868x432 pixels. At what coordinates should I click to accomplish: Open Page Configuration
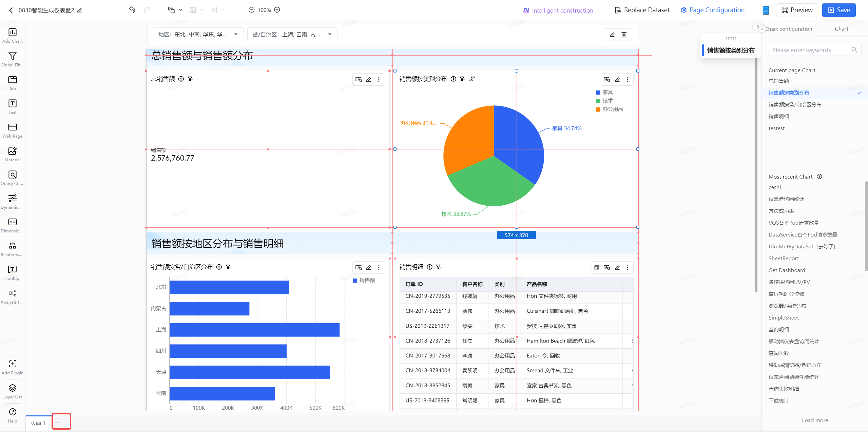[x=713, y=10]
